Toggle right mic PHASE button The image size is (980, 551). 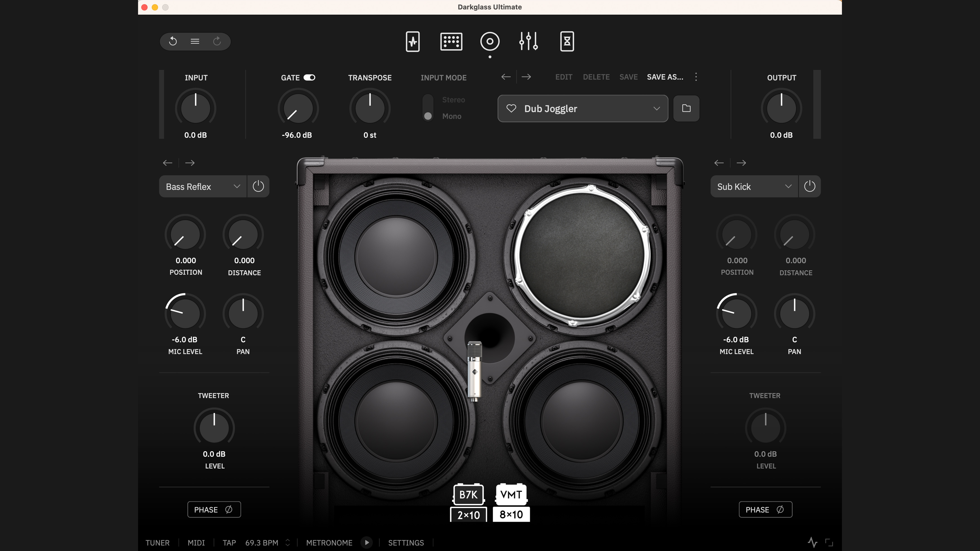[x=766, y=510]
